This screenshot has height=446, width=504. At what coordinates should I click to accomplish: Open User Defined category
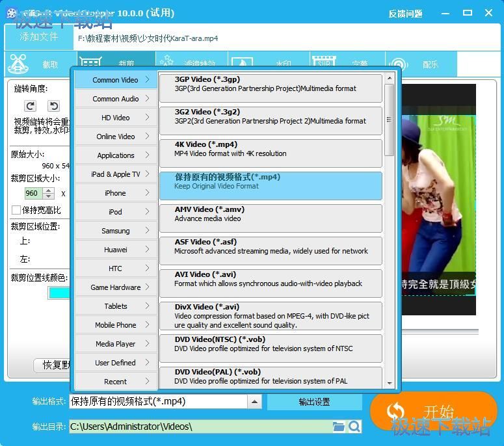[x=116, y=363]
